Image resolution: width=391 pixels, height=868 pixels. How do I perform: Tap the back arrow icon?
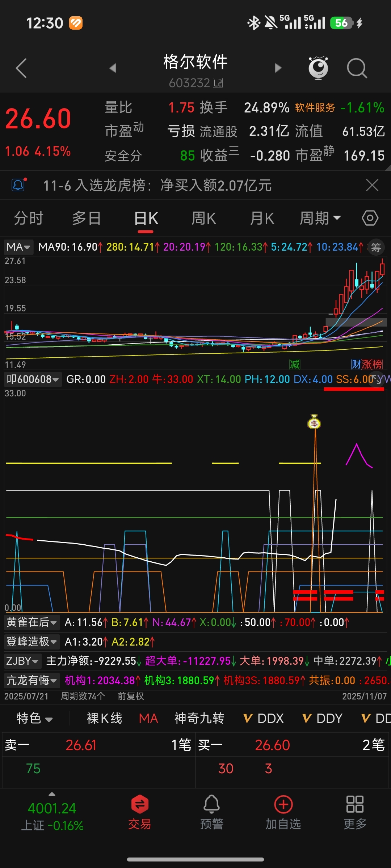(21, 68)
